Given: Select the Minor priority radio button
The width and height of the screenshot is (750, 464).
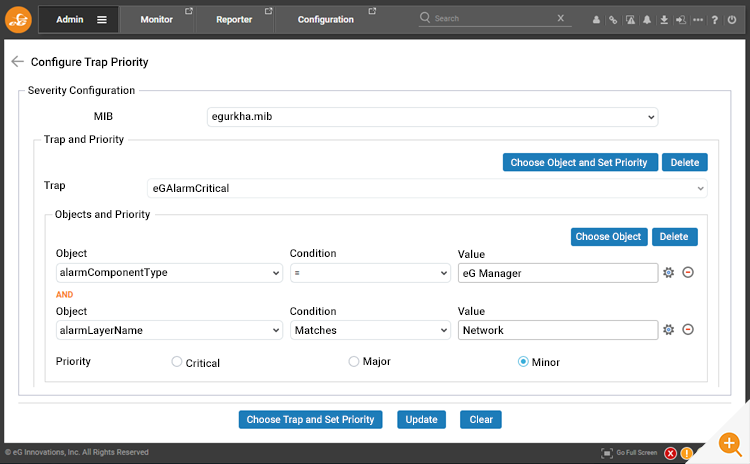Looking at the screenshot, I should coord(523,362).
